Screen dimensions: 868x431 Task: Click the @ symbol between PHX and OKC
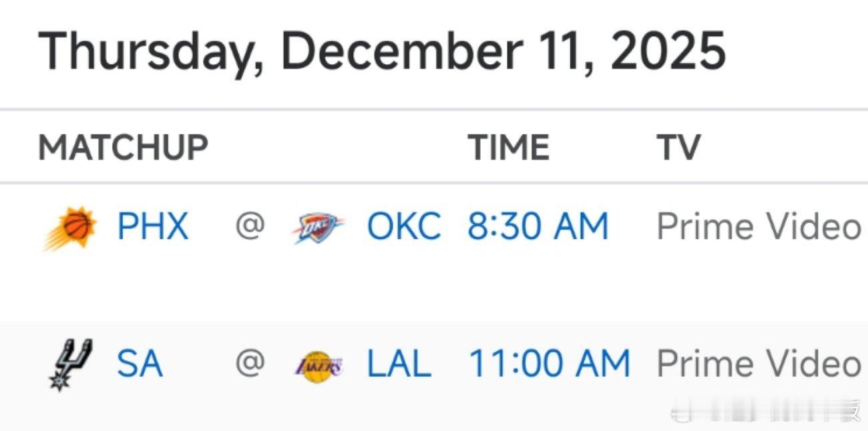click(250, 227)
